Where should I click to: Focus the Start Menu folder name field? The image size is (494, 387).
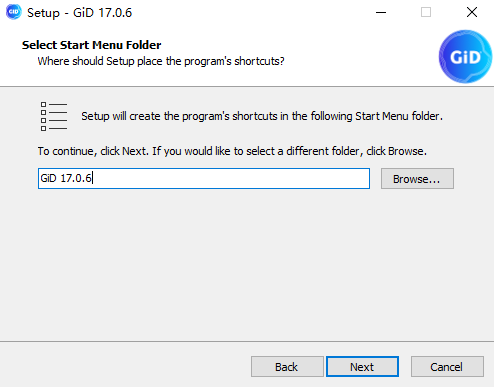click(x=204, y=178)
